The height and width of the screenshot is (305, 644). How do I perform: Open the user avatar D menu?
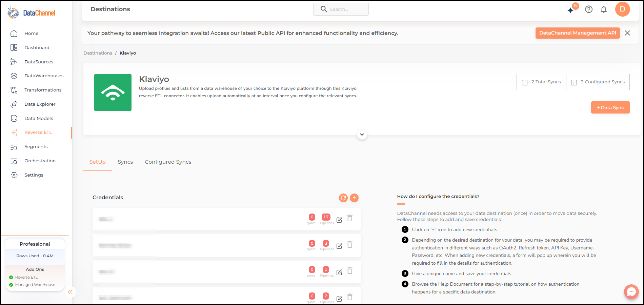623,9
